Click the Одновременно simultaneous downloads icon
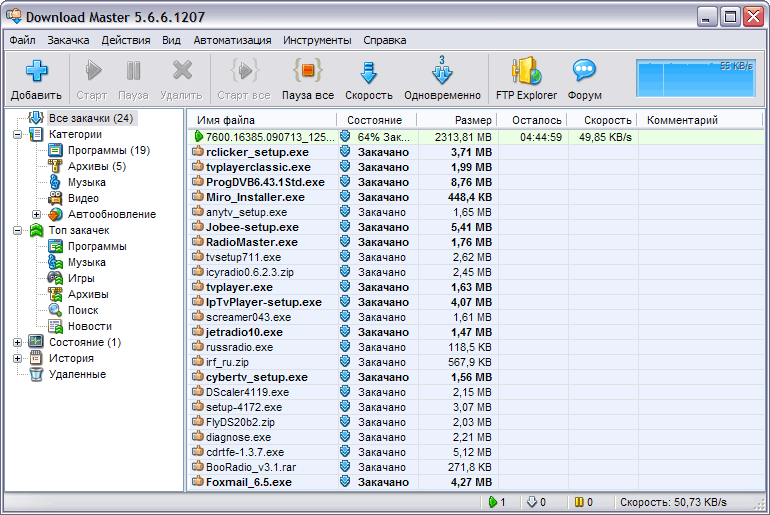Image resolution: width=770 pixels, height=515 pixels. [442, 72]
